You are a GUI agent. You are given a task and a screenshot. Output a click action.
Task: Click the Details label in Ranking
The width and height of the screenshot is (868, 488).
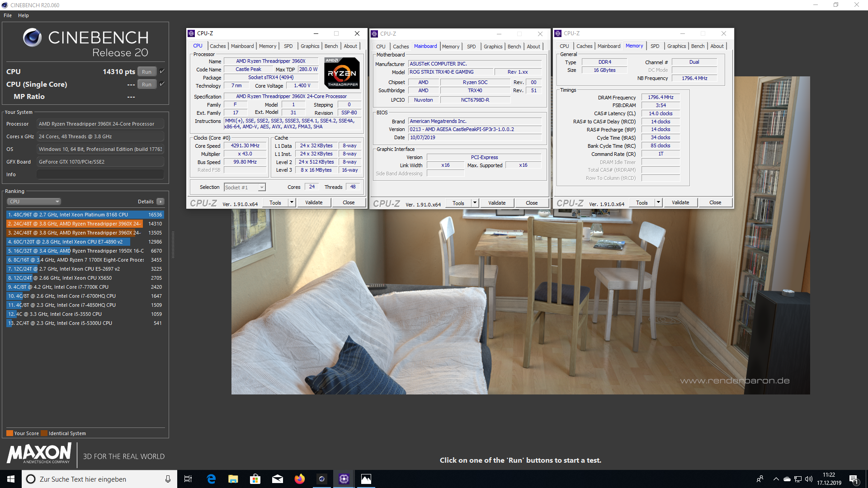click(146, 202)
